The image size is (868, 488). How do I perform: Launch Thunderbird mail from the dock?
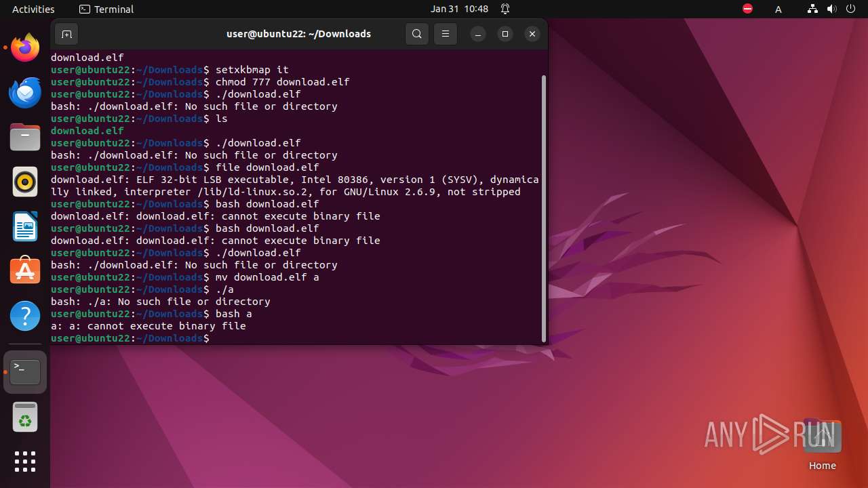point(25,93)
